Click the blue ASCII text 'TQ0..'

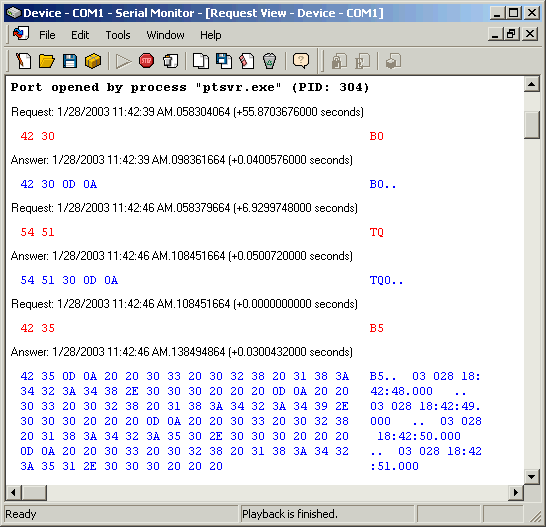[x=387, y=280]
